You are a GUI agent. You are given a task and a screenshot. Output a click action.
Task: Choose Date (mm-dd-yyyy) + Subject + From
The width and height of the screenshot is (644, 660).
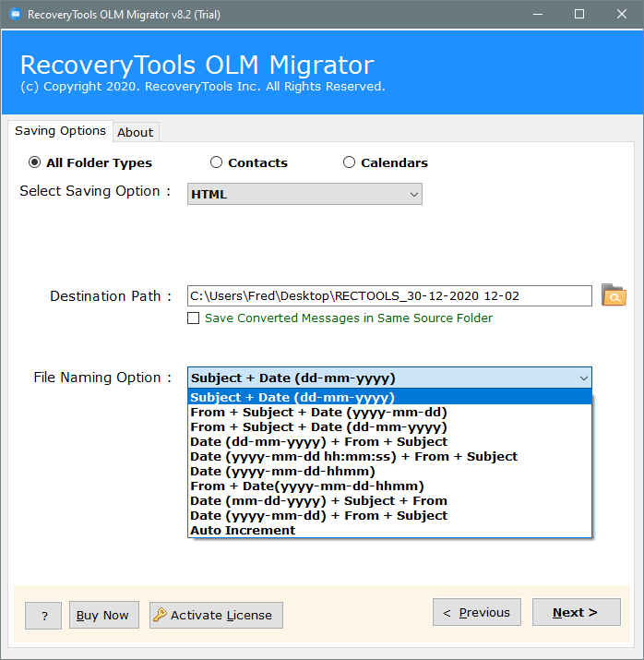[x=389, y=500]
